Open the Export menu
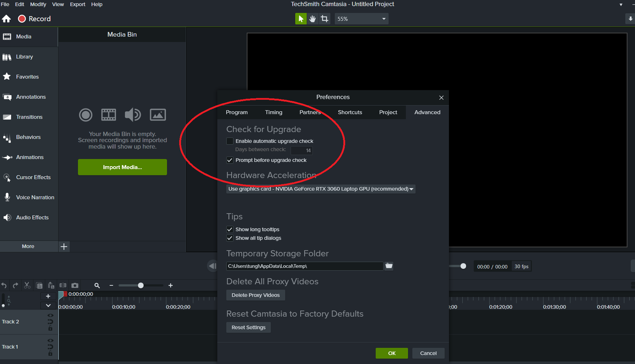635x364 pixels. (78, 4)
